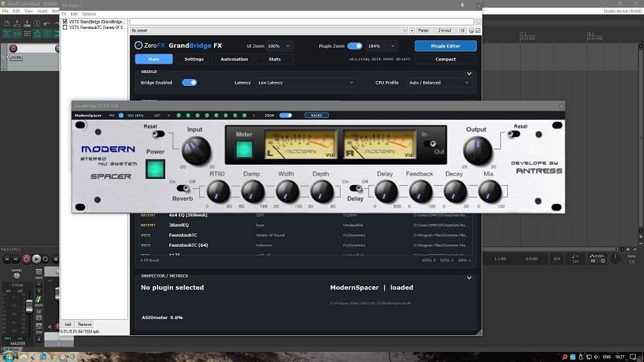Go to project start transport button
644x362 pixels.
pyautogui.click(x=7, y=259)
